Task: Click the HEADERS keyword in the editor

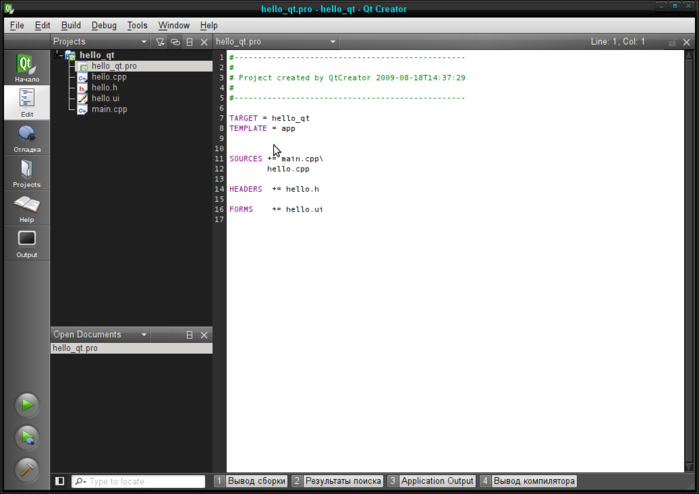Action: pos(246,189)
